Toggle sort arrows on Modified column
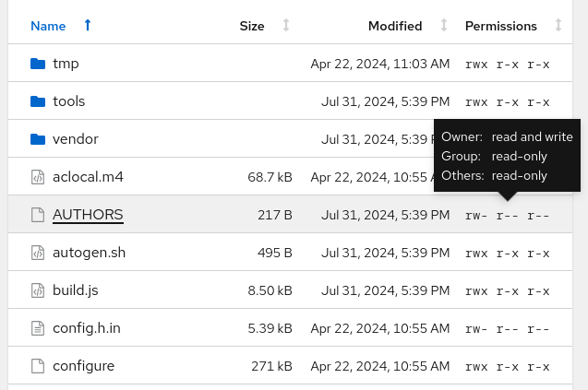 [x=444, y=26]
